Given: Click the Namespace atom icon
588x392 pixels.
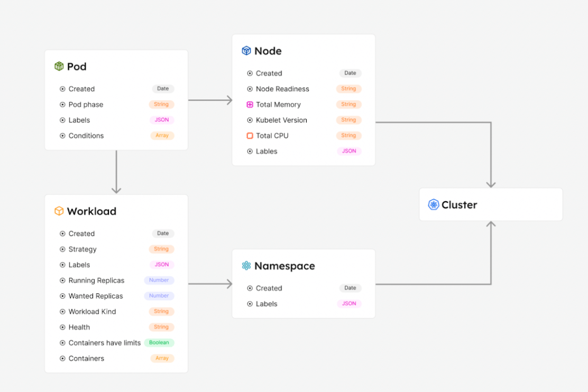Looking at the screenshot, I should click(246, 266).
